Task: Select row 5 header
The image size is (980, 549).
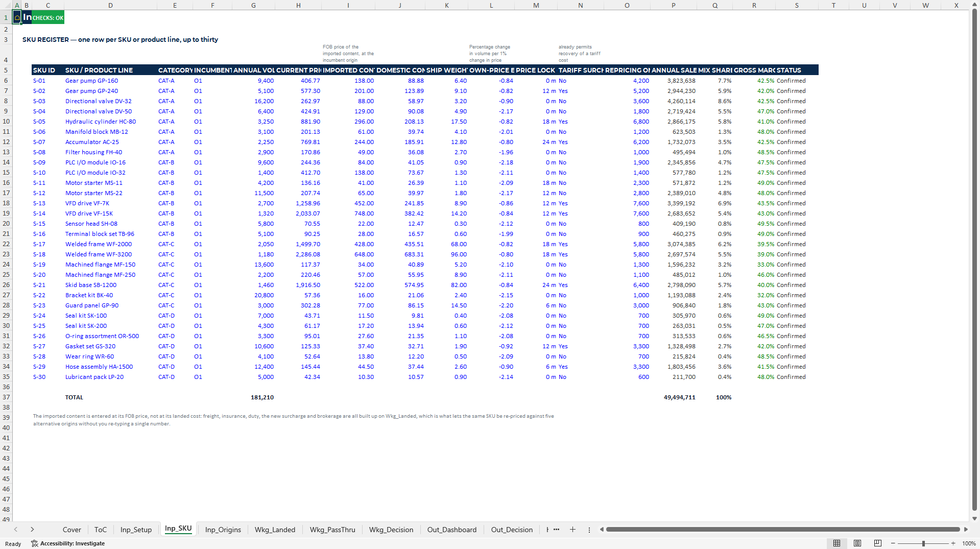Action: pos(6,70)
